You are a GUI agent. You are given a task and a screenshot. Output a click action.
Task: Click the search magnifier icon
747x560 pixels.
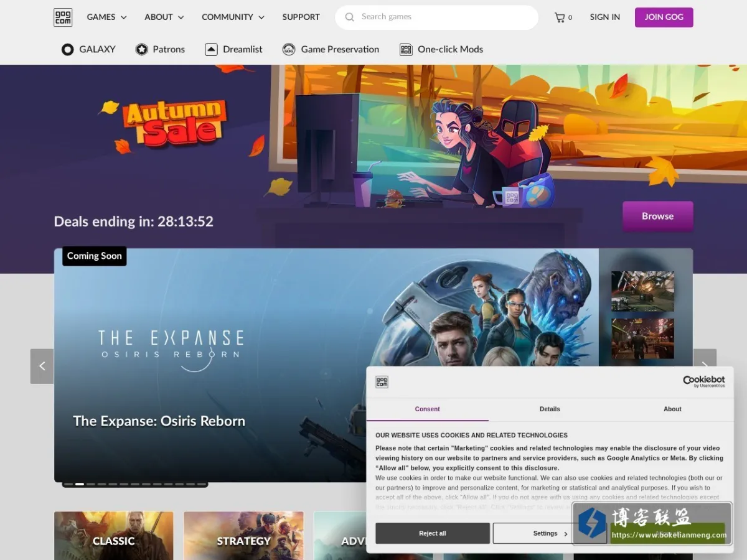coord(350,17)
